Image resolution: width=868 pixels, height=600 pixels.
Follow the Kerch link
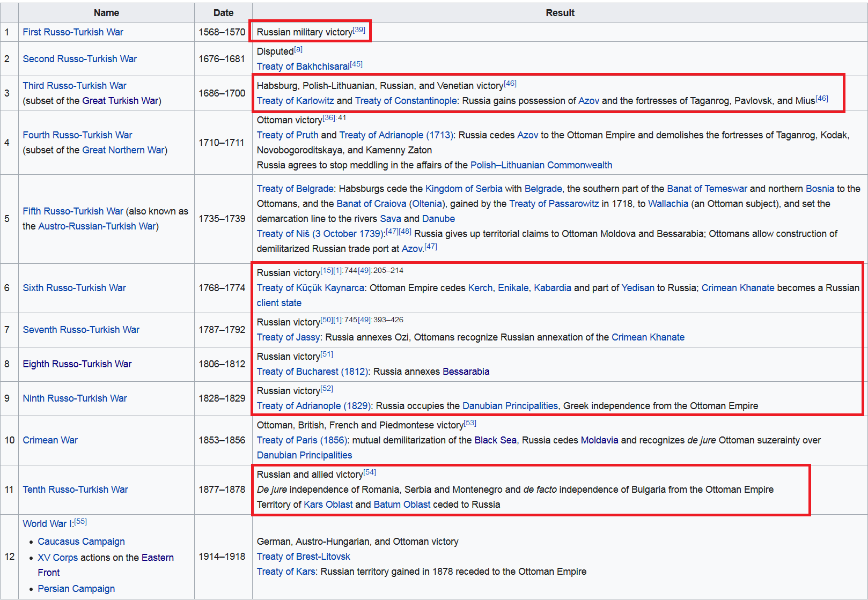click(x=480, y=288)
